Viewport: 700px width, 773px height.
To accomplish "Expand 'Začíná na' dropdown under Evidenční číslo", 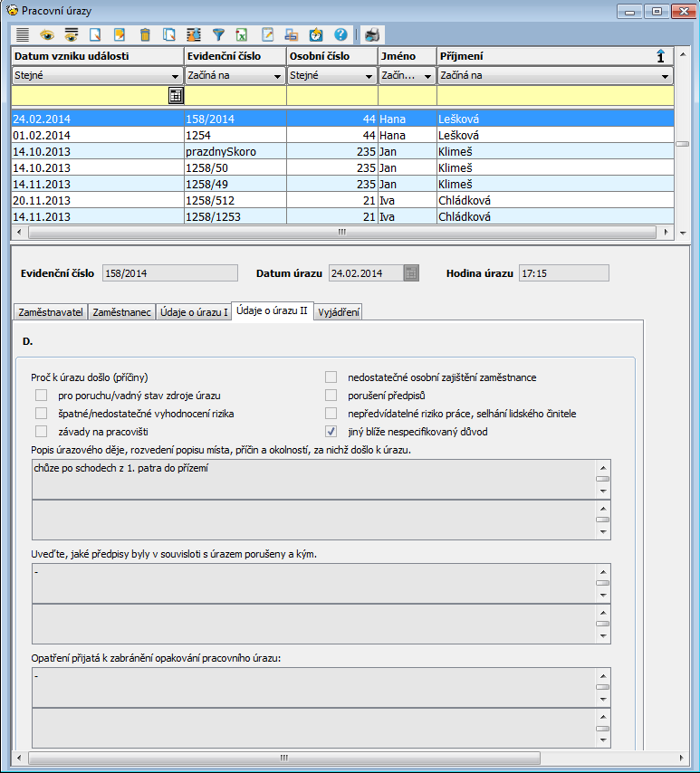I will click(x=277, y=77).
